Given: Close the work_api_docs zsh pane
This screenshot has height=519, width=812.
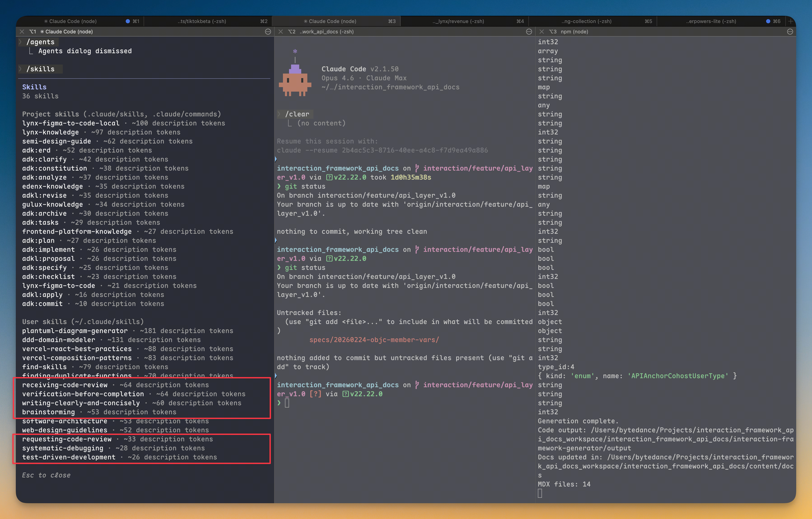Looking at the screenshot, I should (281, 32).
